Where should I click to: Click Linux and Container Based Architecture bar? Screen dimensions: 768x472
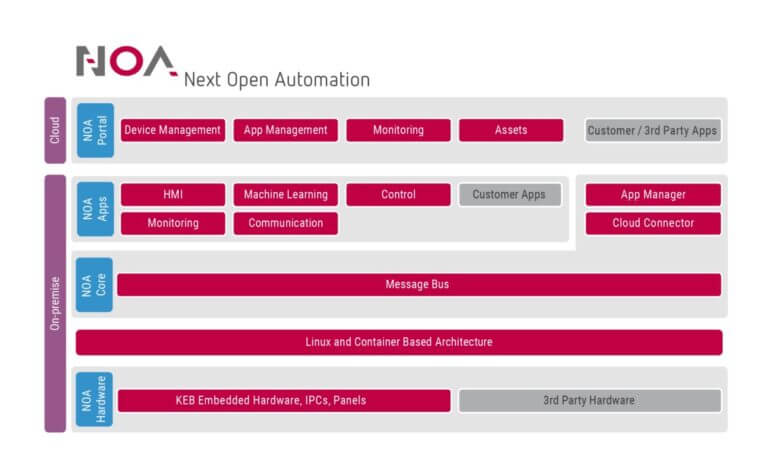pos(398,342)
